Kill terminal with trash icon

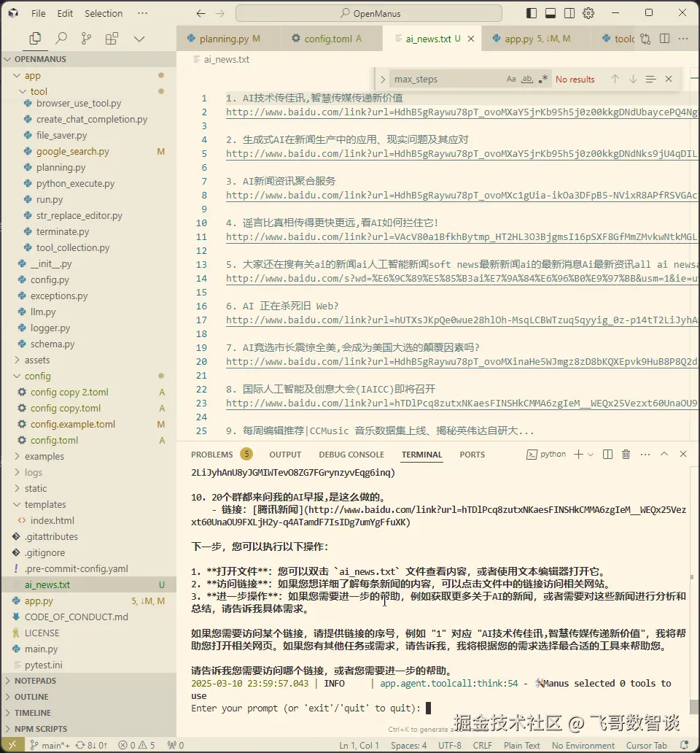click(x=626, y=455)
